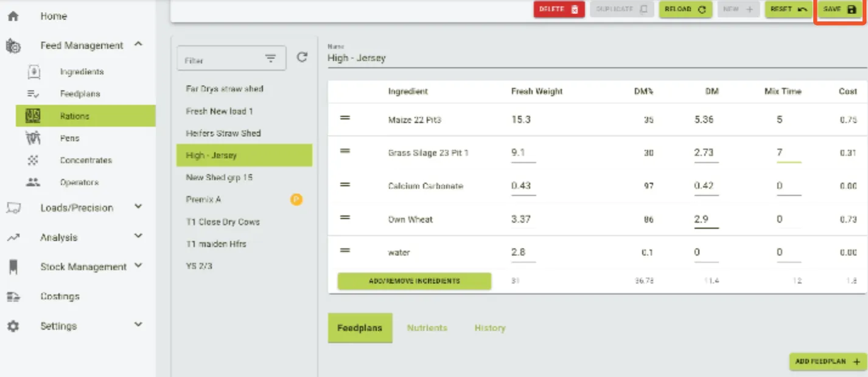Viewport: 868px width, 377px height.
Task: Click the Home icon in sidebar
Action: click(13, 16)
